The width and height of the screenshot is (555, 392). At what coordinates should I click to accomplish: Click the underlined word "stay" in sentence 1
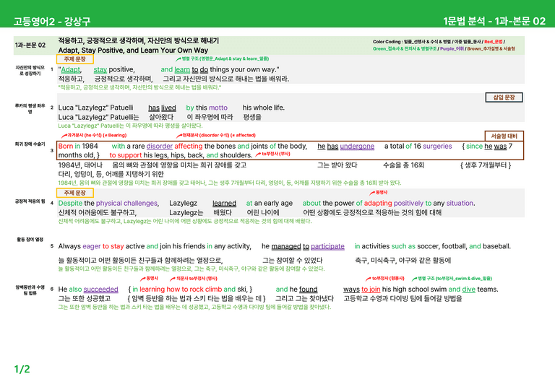pyautogui.click(x=100, y=69)
